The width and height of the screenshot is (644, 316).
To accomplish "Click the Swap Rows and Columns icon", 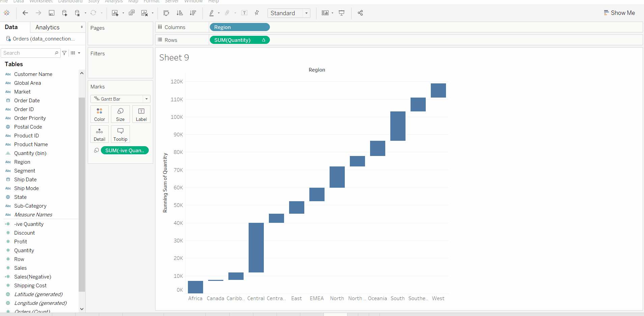I will pos(166,13).
